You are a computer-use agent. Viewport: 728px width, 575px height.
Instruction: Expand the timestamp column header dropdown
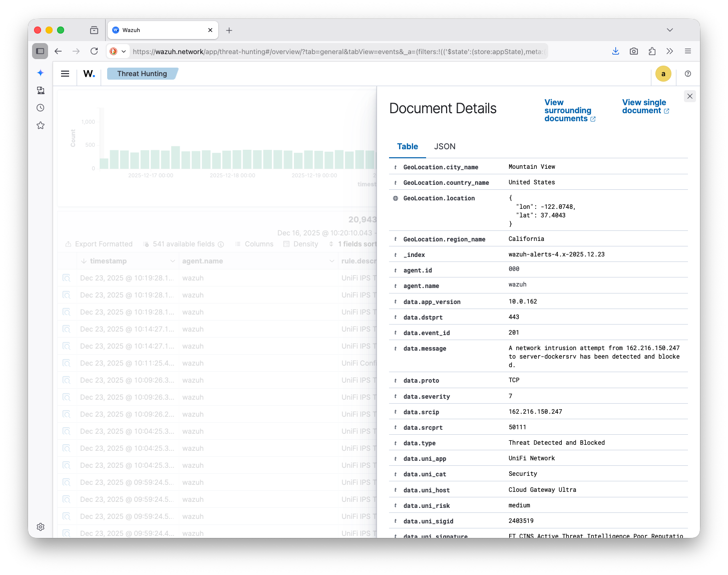172,261
